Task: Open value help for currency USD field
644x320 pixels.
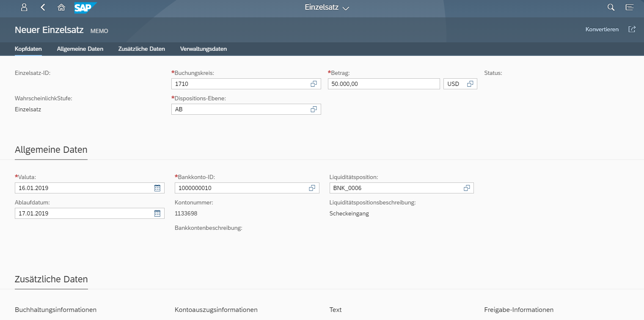Action: coord(470,84)
